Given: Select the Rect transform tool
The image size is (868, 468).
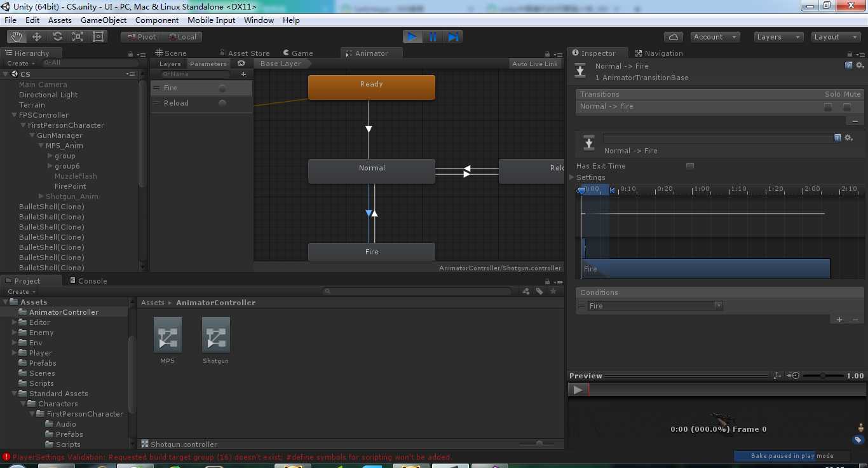Looking at the screenshot, I should (98, 37).
